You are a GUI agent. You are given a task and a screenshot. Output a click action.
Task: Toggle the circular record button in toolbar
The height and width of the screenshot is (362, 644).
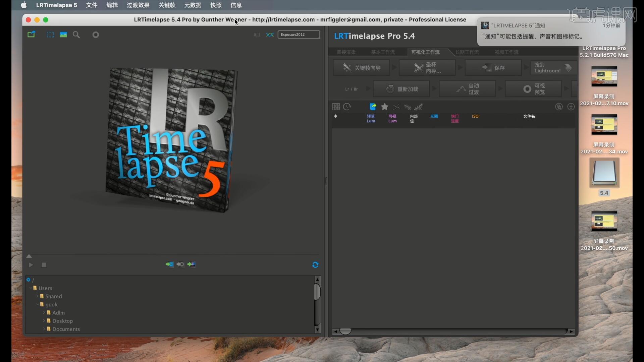coord(96,35)
